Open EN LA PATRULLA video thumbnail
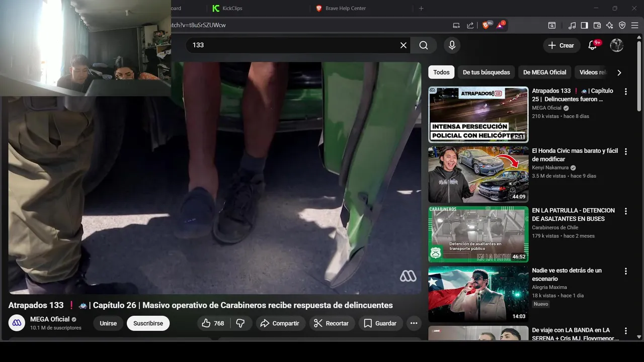 478,234
